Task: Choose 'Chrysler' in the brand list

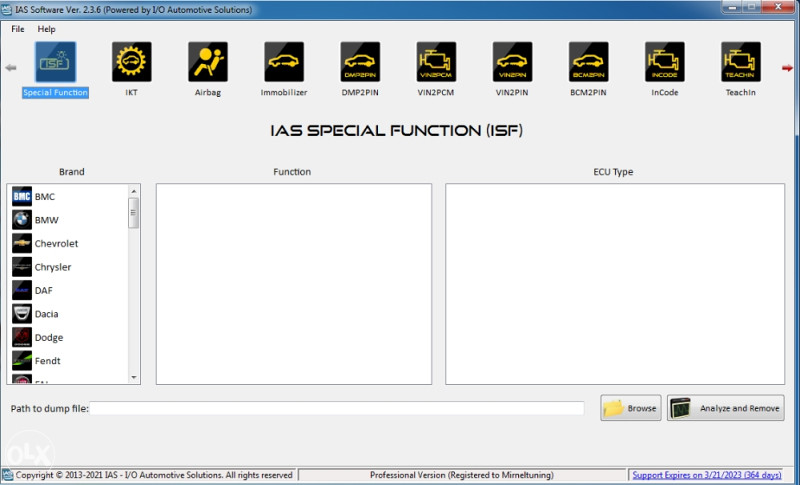Action: tap(53, 267)
